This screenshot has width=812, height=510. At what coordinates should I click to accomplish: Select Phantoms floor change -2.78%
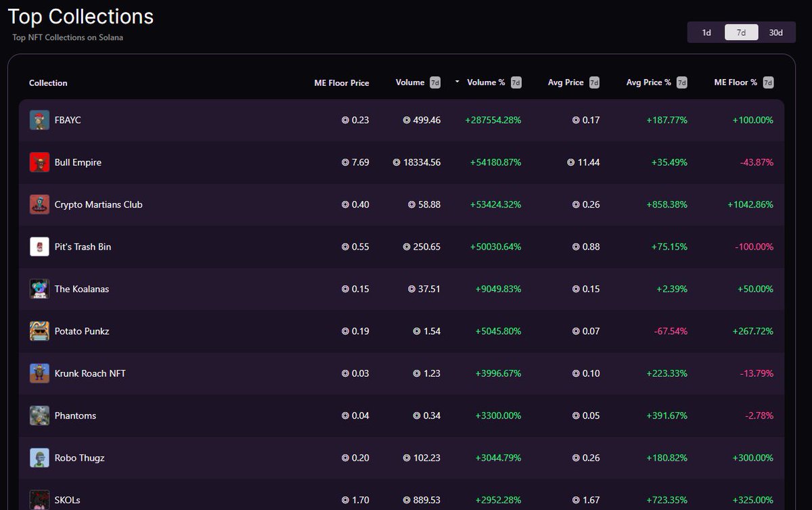coord(759,416)
